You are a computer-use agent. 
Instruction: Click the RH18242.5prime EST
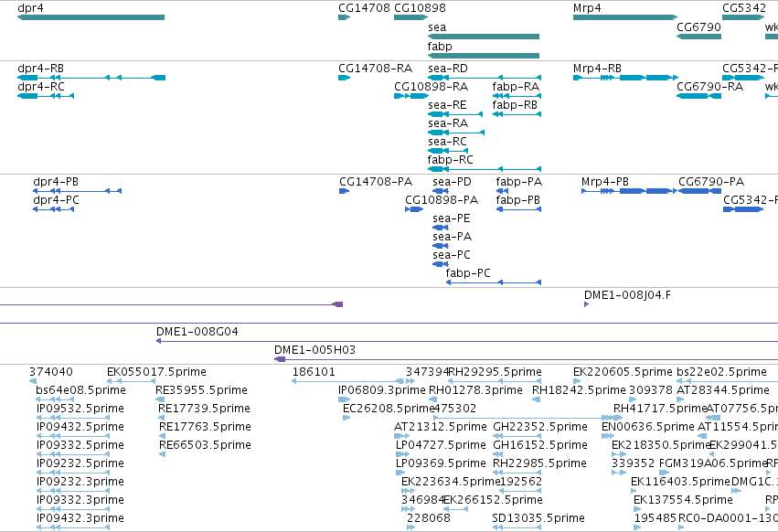tap(537, 399)
